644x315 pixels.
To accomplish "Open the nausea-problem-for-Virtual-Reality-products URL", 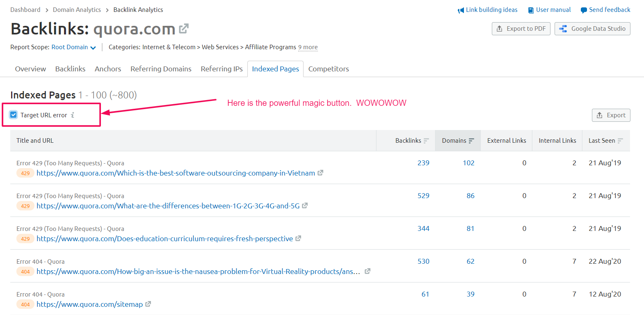I will [x=199, y=272].
